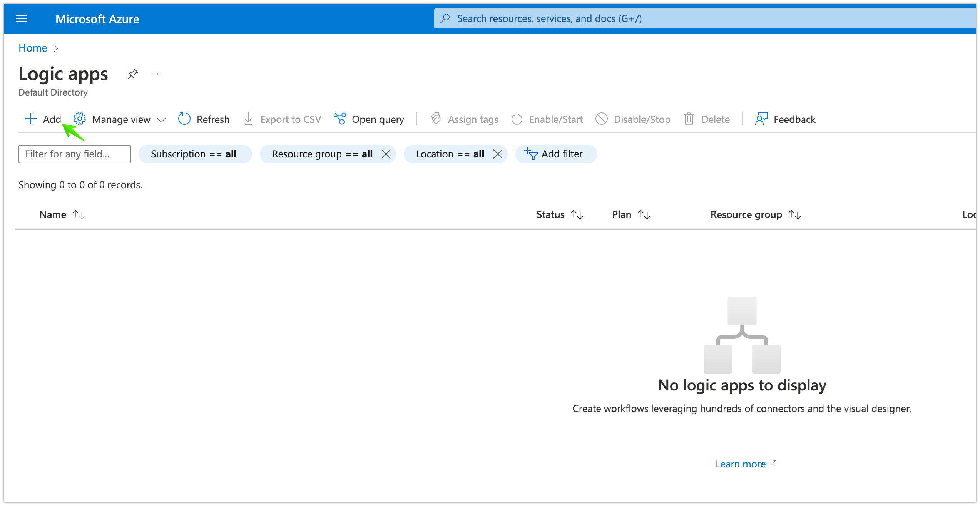The image size is (980, 506).
Task: Sort by Plan column
Action: 631,214
